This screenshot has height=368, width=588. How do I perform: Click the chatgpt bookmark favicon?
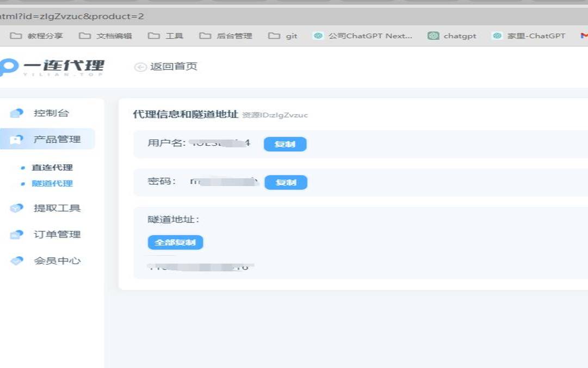coord(434,35)
